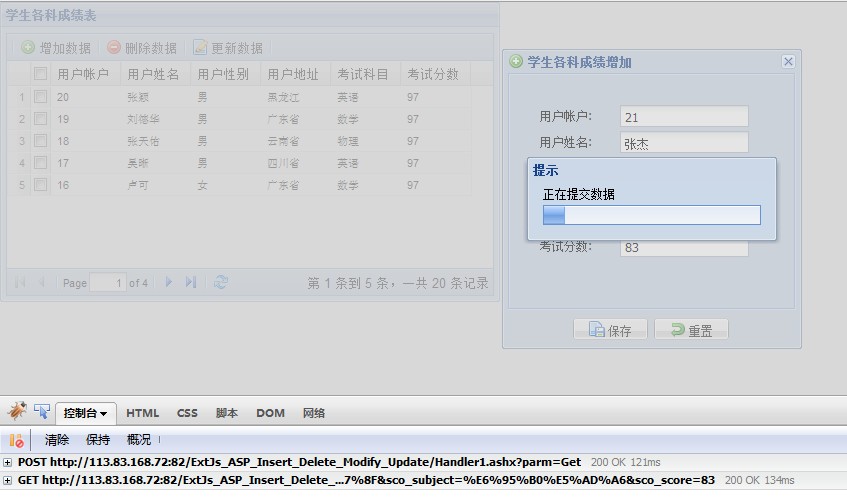Sort by 考试分数 column header
The width and height of the screenshot is (847, 501).
click(x=436, y=74)
